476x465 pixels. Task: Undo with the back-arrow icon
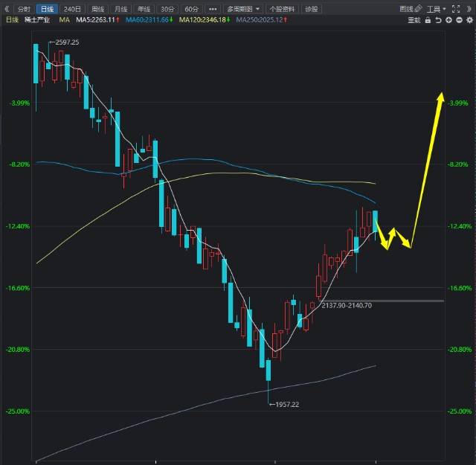click(x=438, y=20)
